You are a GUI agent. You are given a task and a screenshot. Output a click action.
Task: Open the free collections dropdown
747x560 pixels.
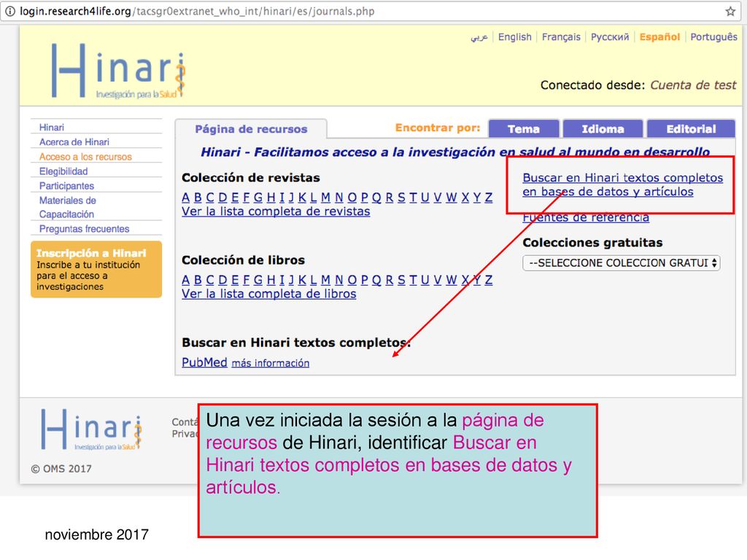point(621,262)
